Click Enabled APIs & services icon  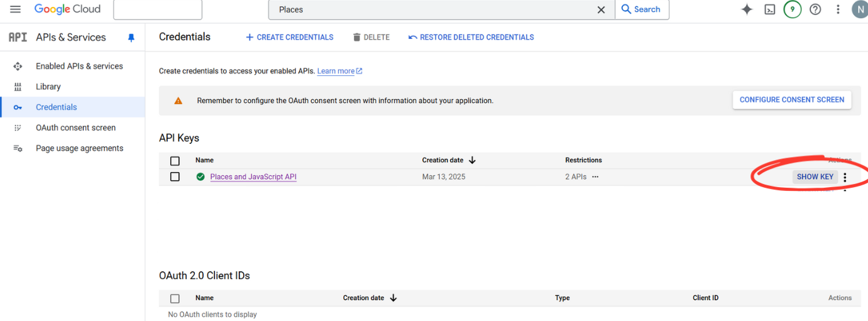(x=18, y=66)
